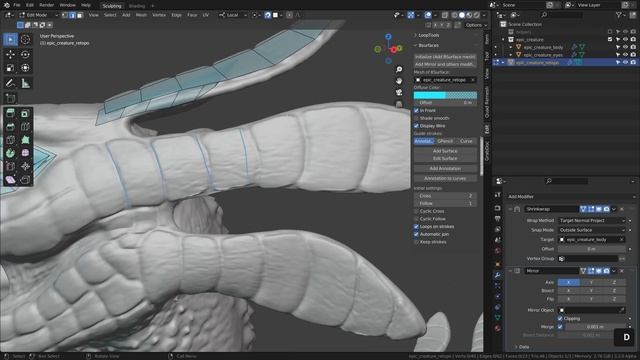Open the Edit Mode dropdown
The width and height of the screenshot is (640, 360).
click(38, 15)
